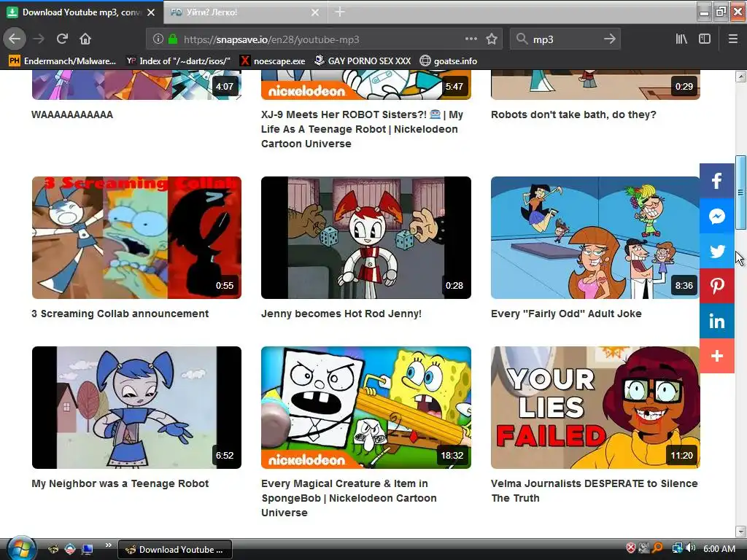Close the Уйти? Легко! tab
Image resolution: width=747 pixels, height=560 pixels.
pyautogui.click(x=315, y=12)
